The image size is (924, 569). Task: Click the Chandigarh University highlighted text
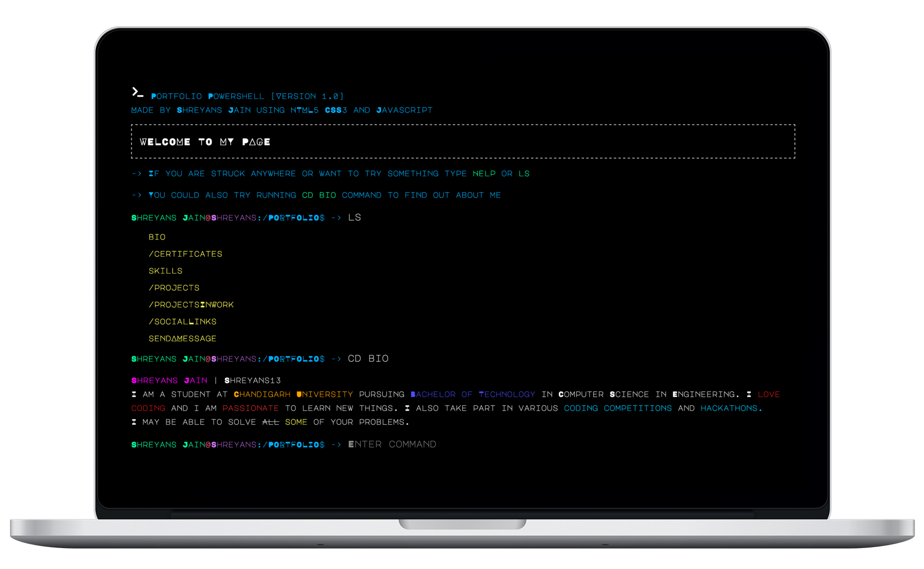point(293,395)
